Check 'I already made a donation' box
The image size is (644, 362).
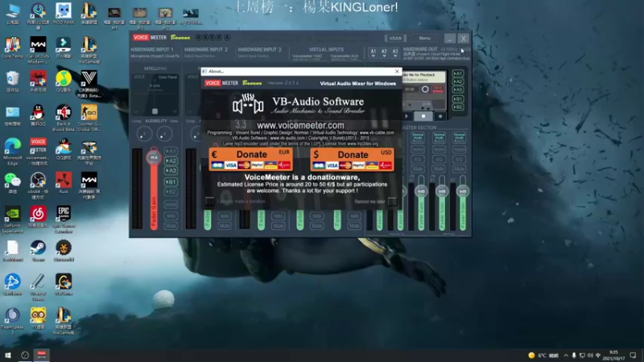(210, 201)
